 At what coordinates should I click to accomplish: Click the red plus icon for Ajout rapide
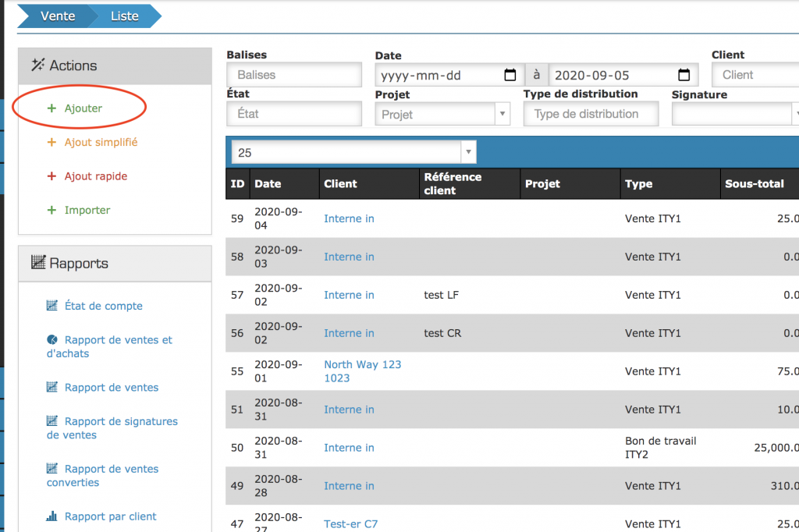coord(52,176)
